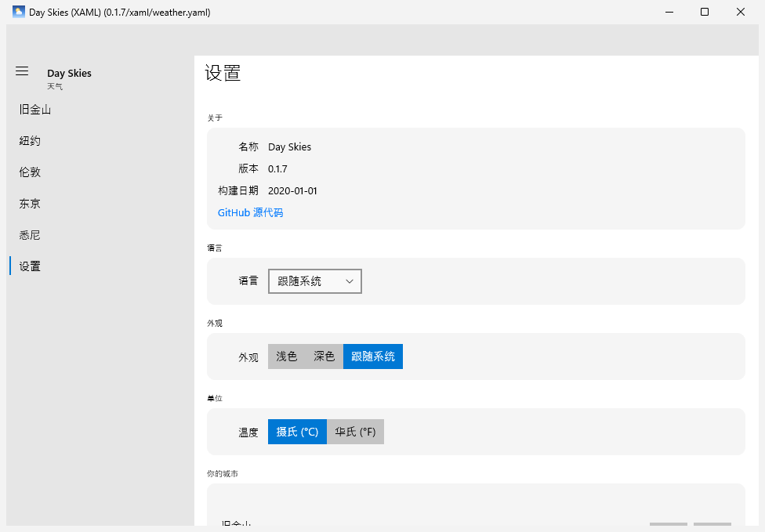Maximize the Day Skies window
This screenshot has width=765, height=532.
click(705, 13)
